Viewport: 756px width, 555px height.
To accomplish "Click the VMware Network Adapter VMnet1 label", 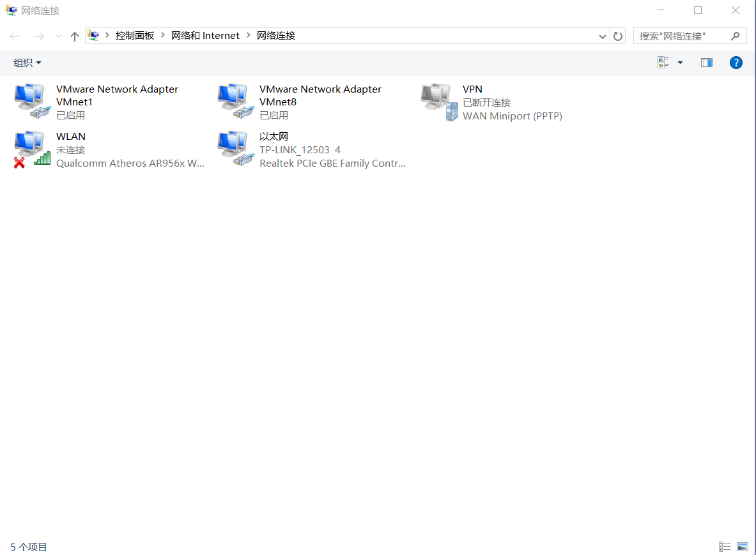I will click(x=117, y=95).
